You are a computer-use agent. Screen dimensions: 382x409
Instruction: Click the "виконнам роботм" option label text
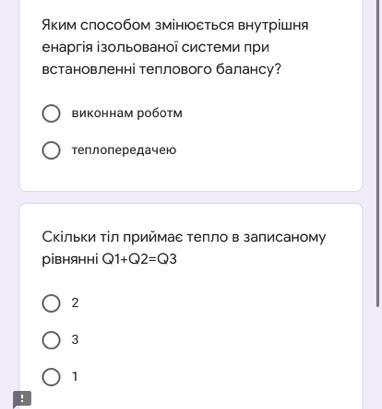tap(127, 113)
